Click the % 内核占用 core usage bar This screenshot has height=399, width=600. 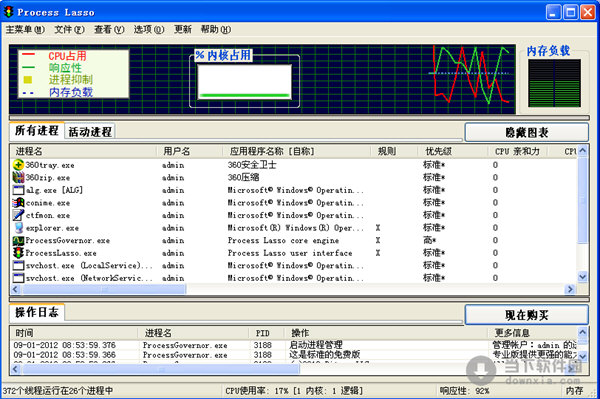(244, 82)
